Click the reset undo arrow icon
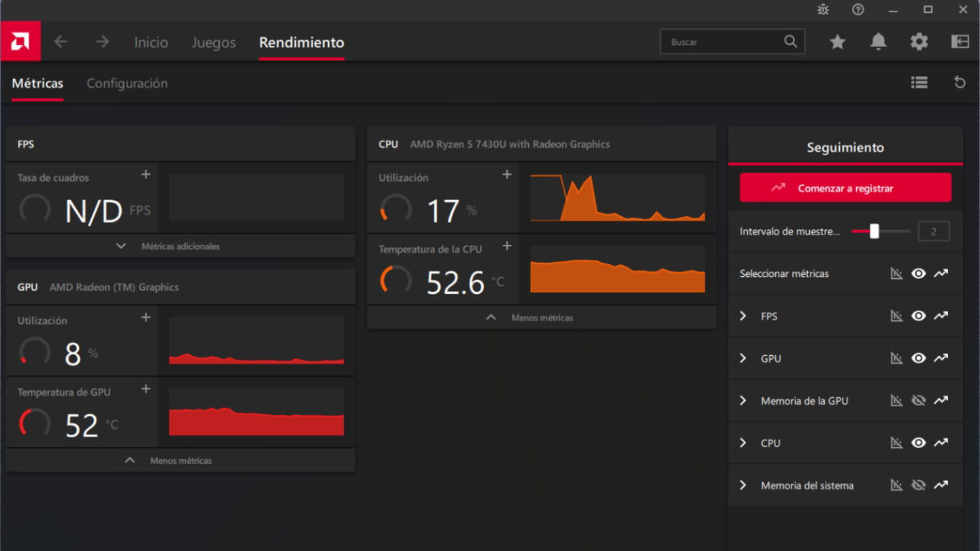 click(x=960, y=82)
